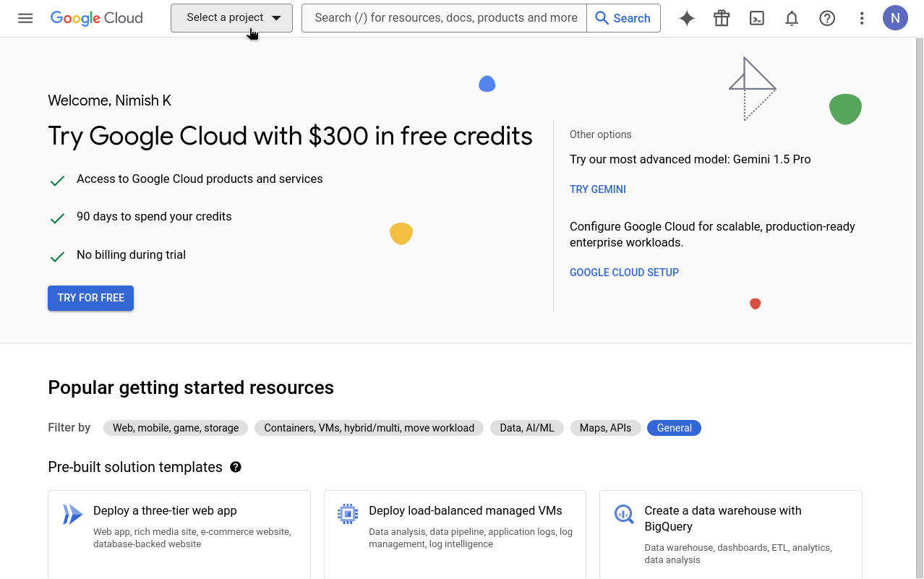The width and height of the screenshot is (924, 579).
Task: Open notifications bell icon
Action: (x=792, y=18)
